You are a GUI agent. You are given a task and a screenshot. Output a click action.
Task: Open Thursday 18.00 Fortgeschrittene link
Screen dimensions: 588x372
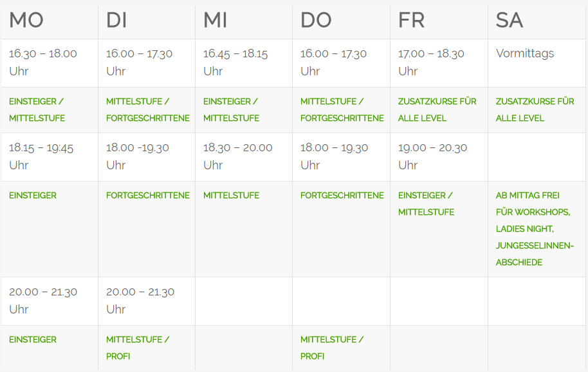342,196
